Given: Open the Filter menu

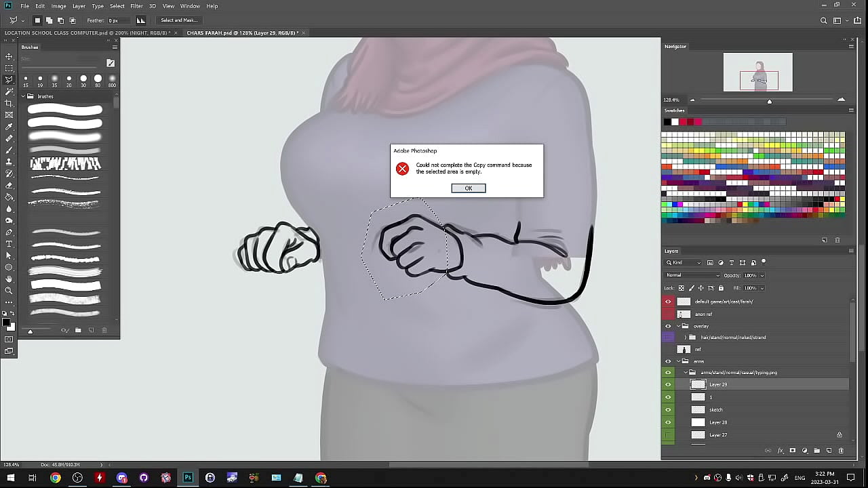Looking at the screenshot, I should (x=136, y=6).
